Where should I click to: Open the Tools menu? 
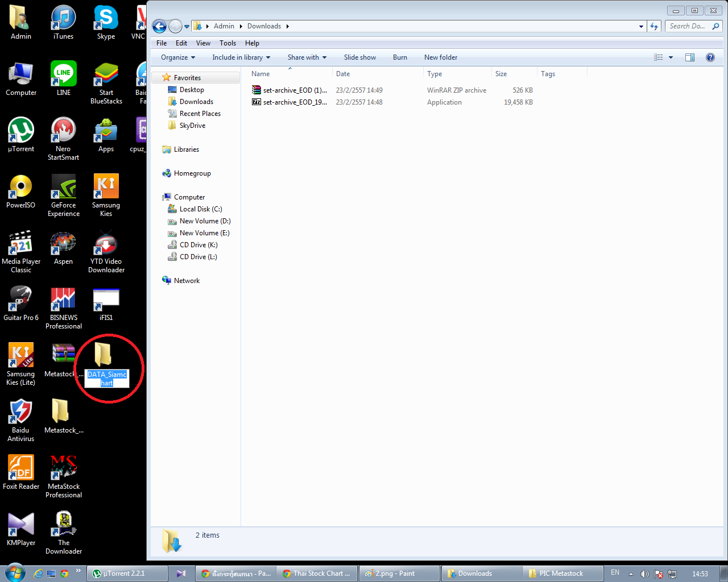click(227, 43)
